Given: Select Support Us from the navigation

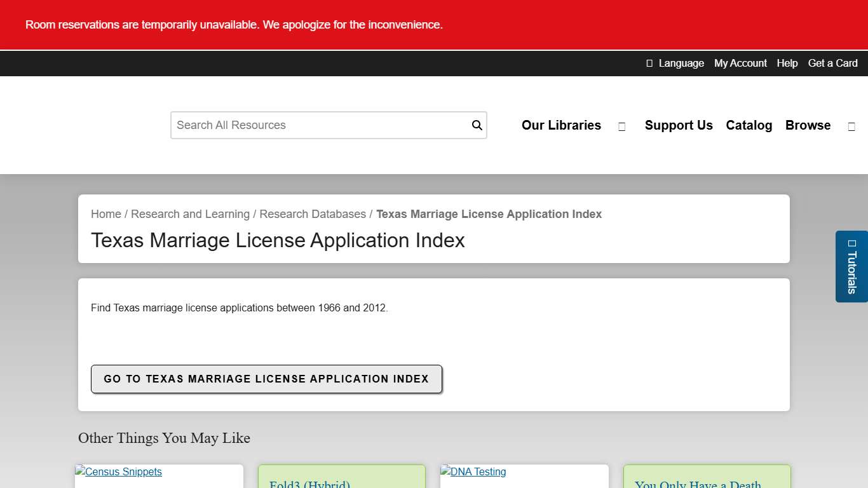Looking at the screenshot, I should click(x=679, y=125).
